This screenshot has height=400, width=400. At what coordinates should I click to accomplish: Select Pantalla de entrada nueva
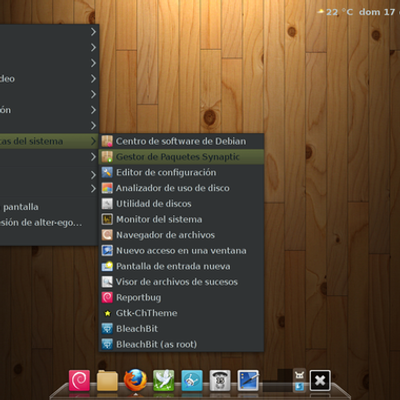181,266
